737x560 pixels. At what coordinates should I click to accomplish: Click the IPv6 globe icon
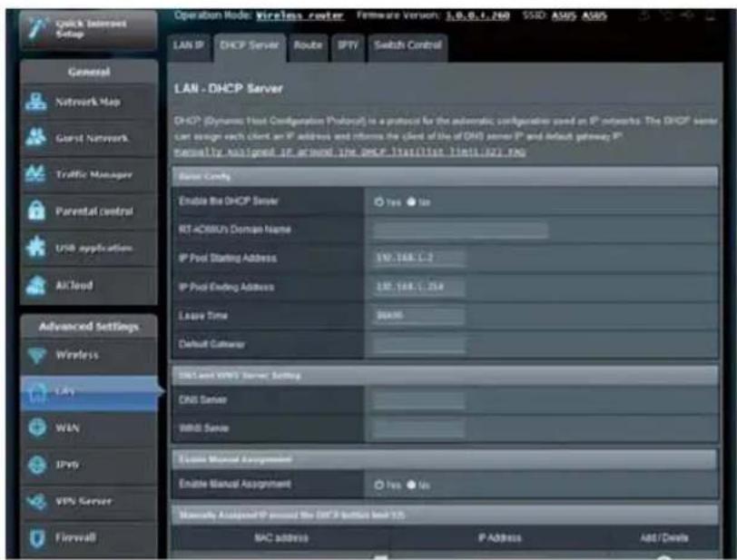coord(37,465)
